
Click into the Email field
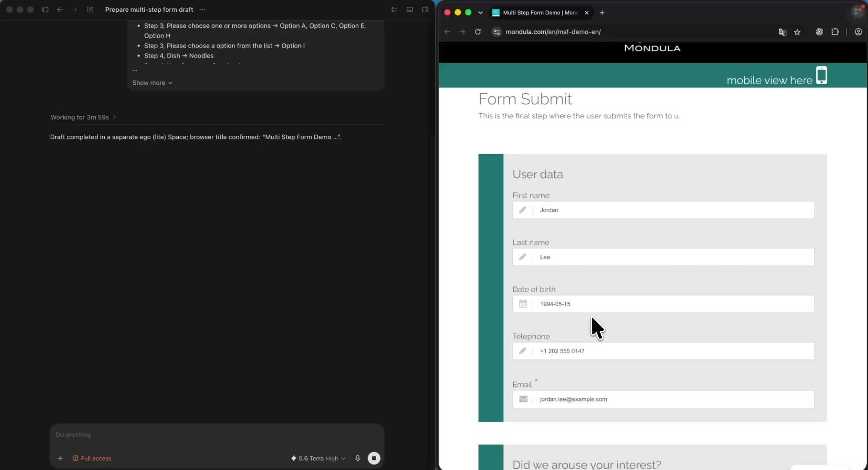664,399
